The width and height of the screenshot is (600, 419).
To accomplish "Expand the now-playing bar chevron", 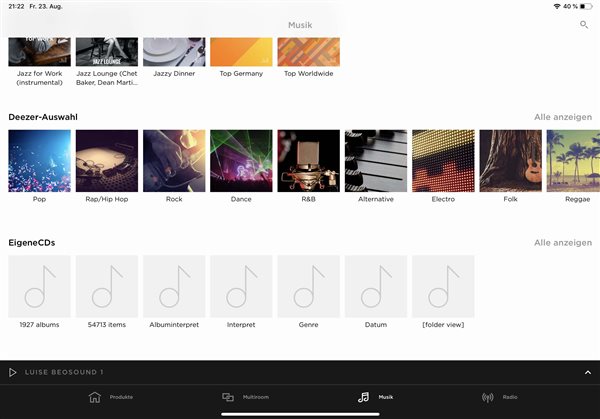I will pos(587,372).
